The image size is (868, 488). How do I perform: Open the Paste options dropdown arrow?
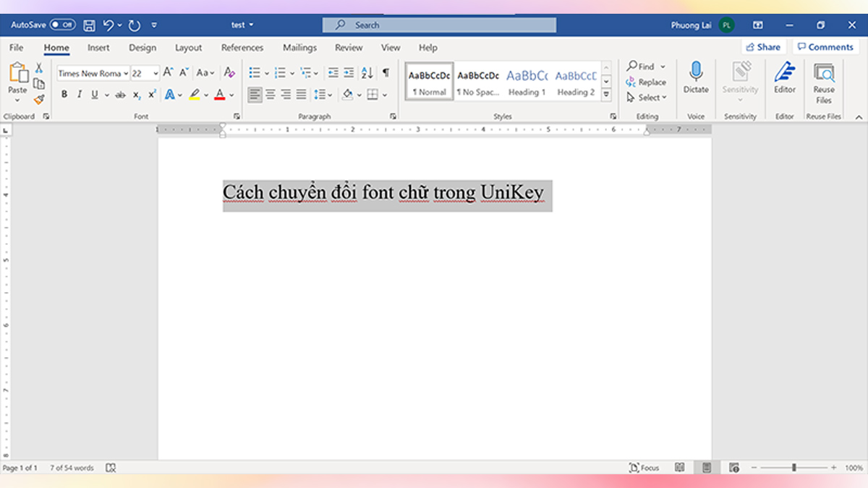click(x=17, y=100)
